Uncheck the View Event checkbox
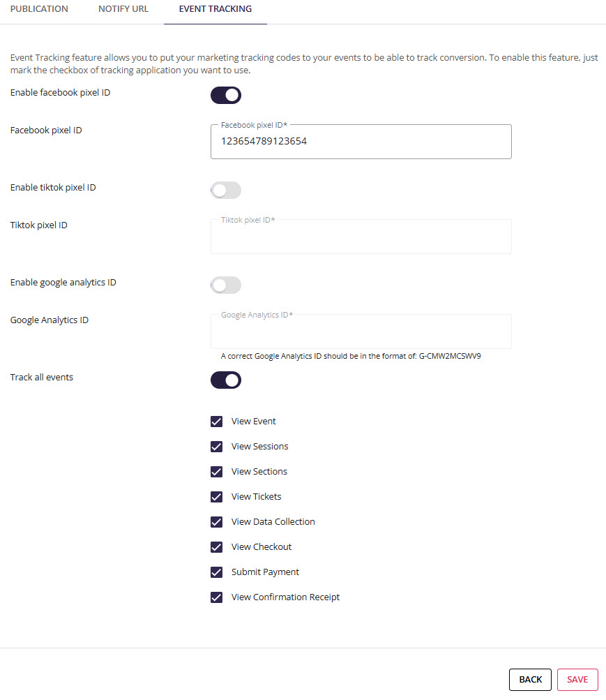Image resolution: width=606 pixels, height=700 pixels. [216, 422]
